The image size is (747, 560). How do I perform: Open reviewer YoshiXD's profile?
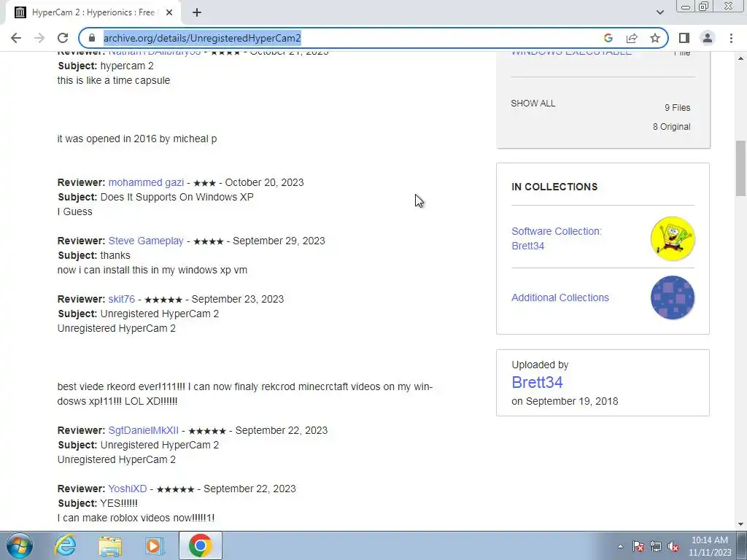pyautogui.click(x=127, y=489)
